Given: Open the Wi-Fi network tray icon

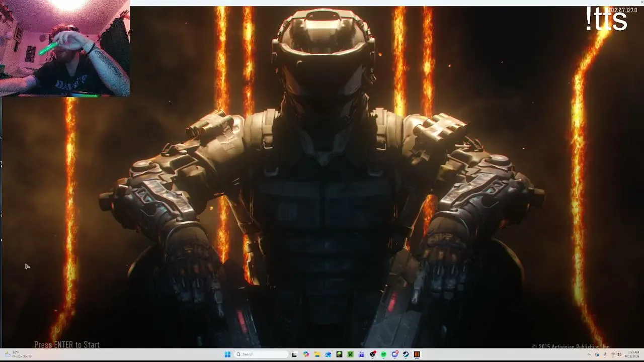Looking at the screenshot, I should [612, 354].
